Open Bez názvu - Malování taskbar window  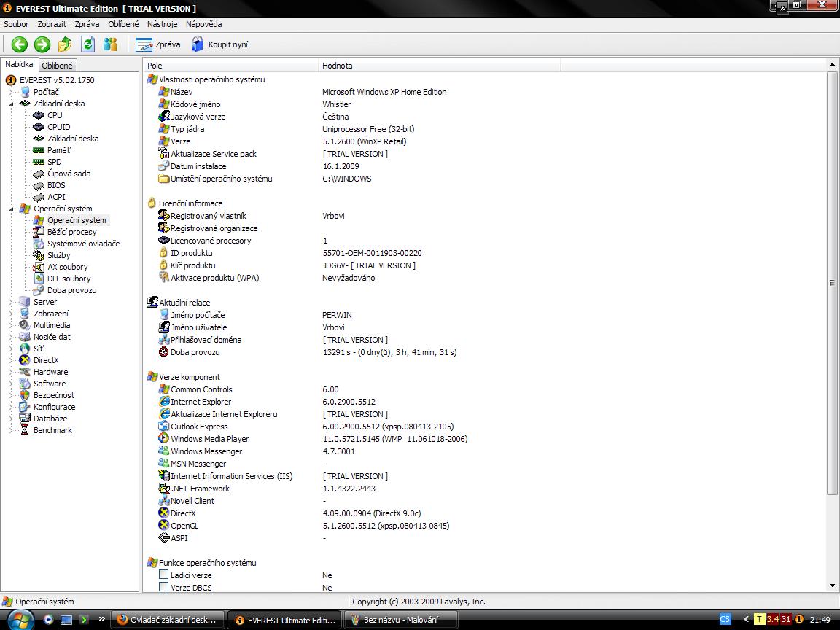401,620
